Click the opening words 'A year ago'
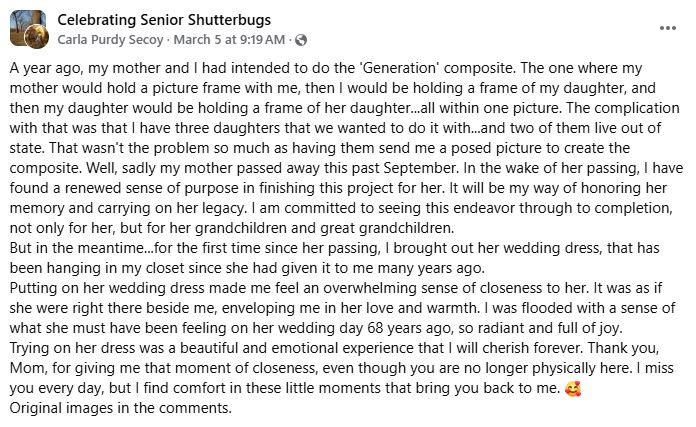The height and width of the screenshot is (427, 696). coord(43,71)
